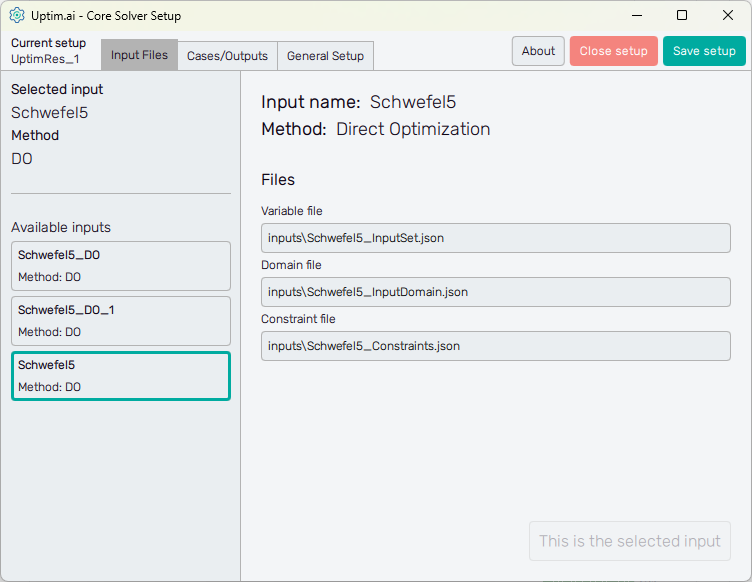This screenshot has width=752, height=582.
Task: Switch to the Input Files tab
Action: [139, 55]
